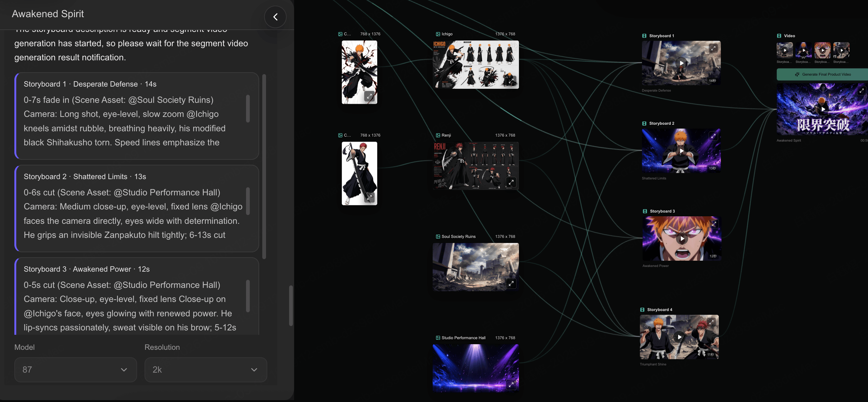Expand Storyboard 2 video preview

[713, 136]
